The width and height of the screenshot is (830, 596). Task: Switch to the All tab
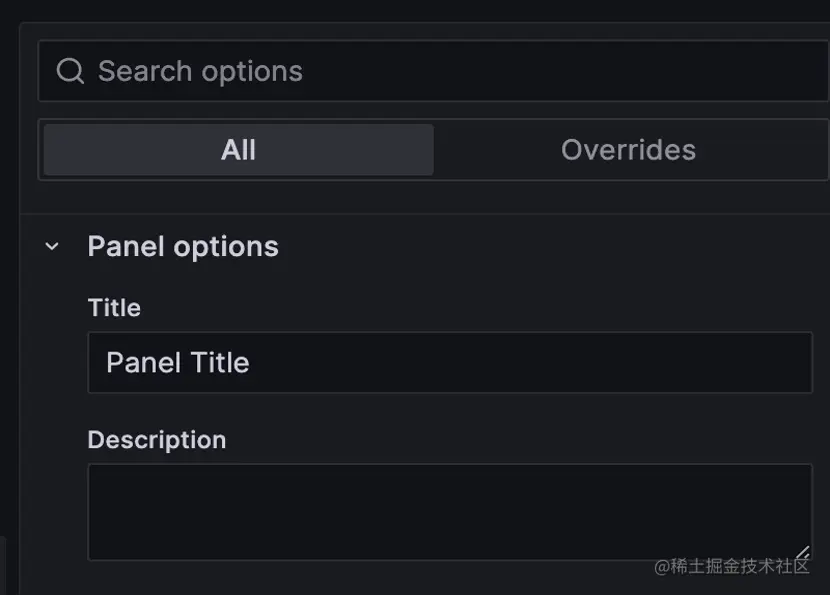[x=238, y=150]
